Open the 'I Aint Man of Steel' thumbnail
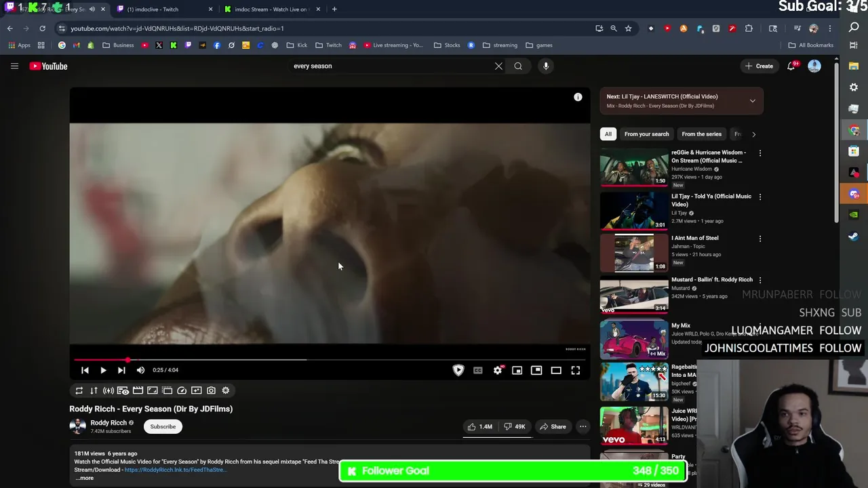The height and width of the screenshot is (488, 868). point(634,252)
